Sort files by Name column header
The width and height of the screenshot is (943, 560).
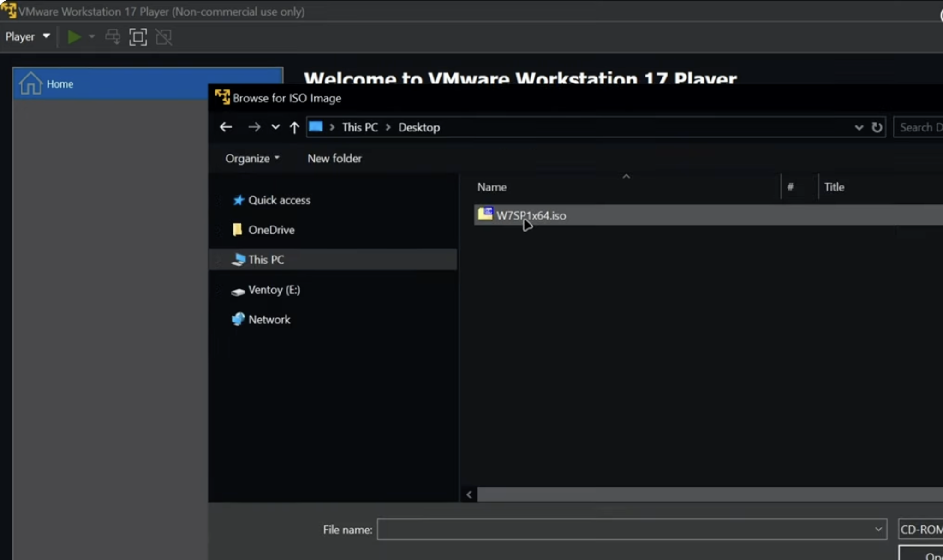point(492,187)
